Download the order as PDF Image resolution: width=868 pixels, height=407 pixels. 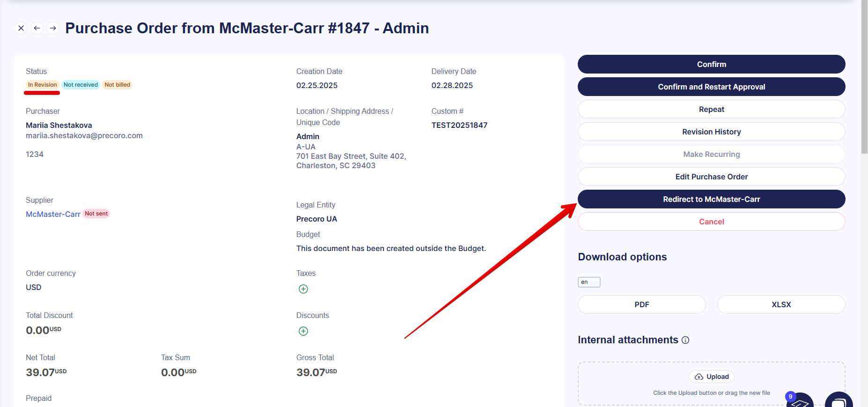tap(641, 304)
